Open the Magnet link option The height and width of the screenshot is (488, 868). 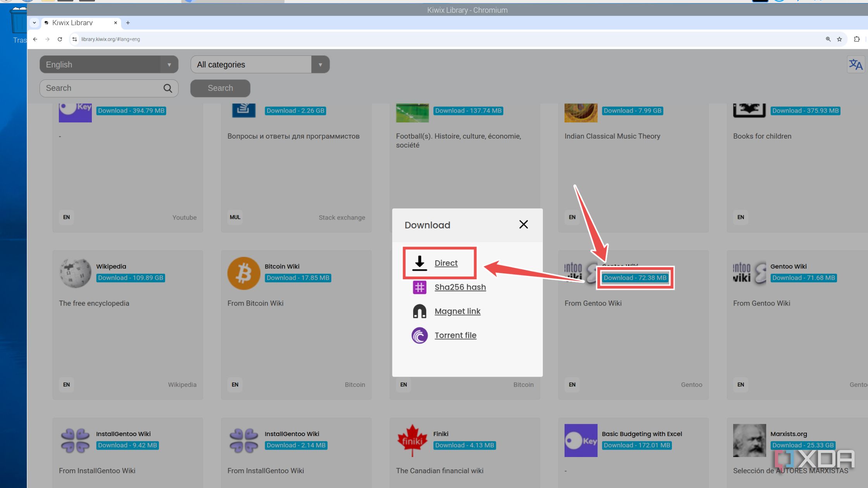pyautogui.click(x=458, y=311)
